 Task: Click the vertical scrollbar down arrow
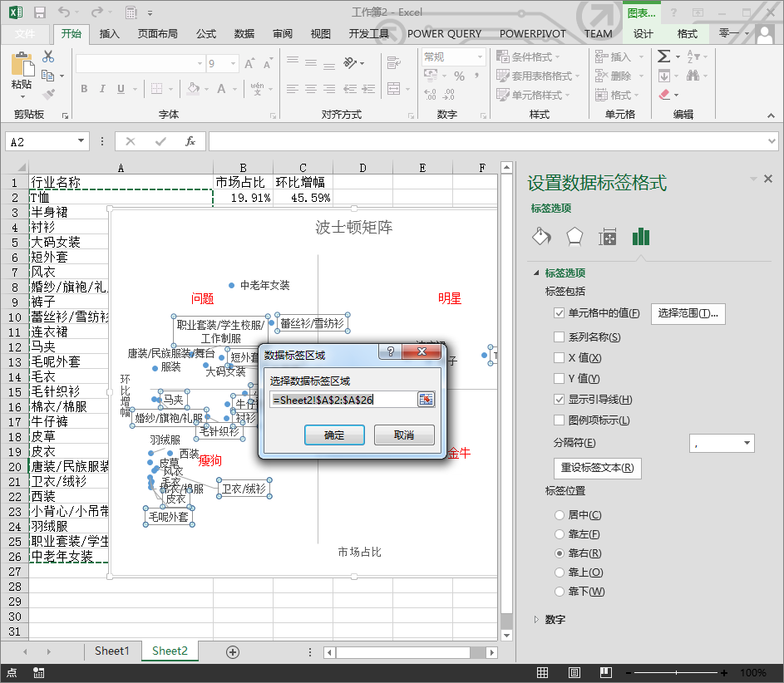click(506, 636)
